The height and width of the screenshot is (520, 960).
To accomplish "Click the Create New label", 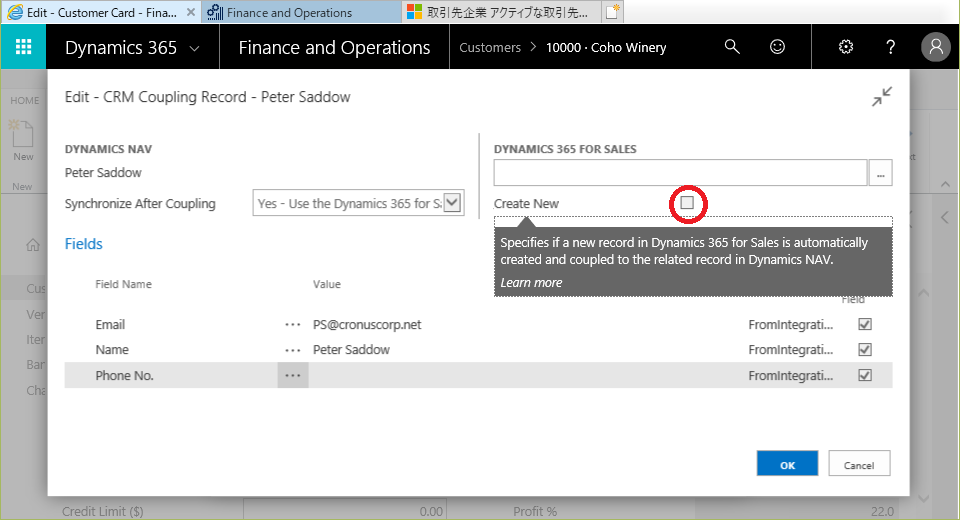I will click(x=526, y=203).
